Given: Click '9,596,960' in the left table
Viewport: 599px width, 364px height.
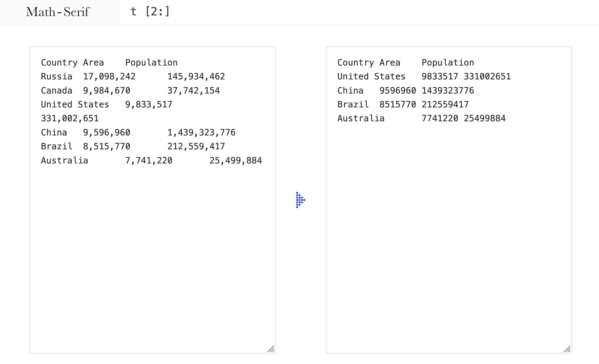Looking at the screenshot, I should click(x=107, y=133).
